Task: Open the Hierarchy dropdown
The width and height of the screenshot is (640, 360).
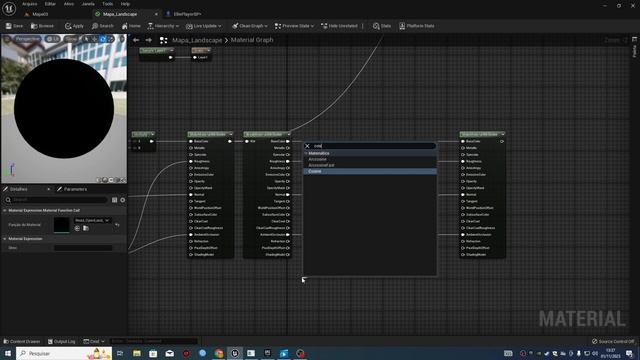Action: click(x=163, y=26)
